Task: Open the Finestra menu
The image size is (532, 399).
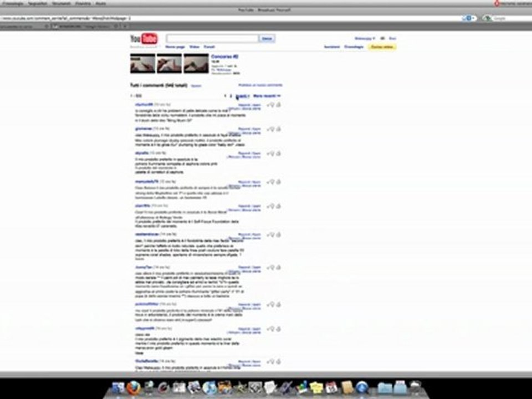Action: 83,3
